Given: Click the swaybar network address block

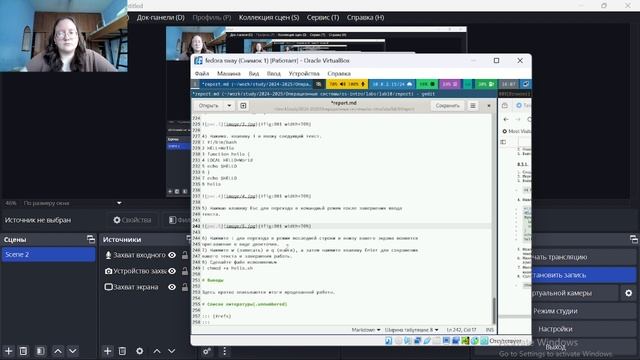Looking at the screenshot, I should click(392, 84).
